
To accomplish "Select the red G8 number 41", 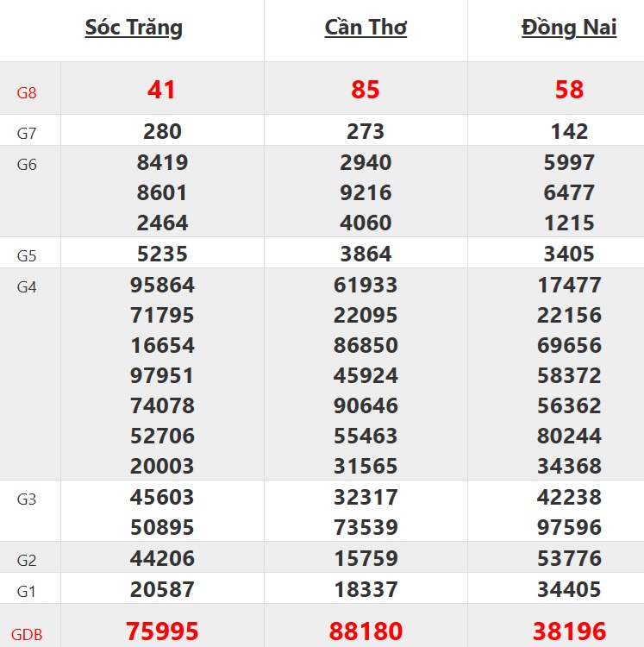I will (162, 90).
